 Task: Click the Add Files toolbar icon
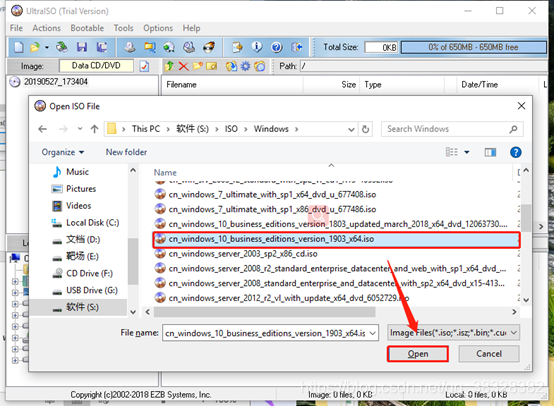coord(231,66)
